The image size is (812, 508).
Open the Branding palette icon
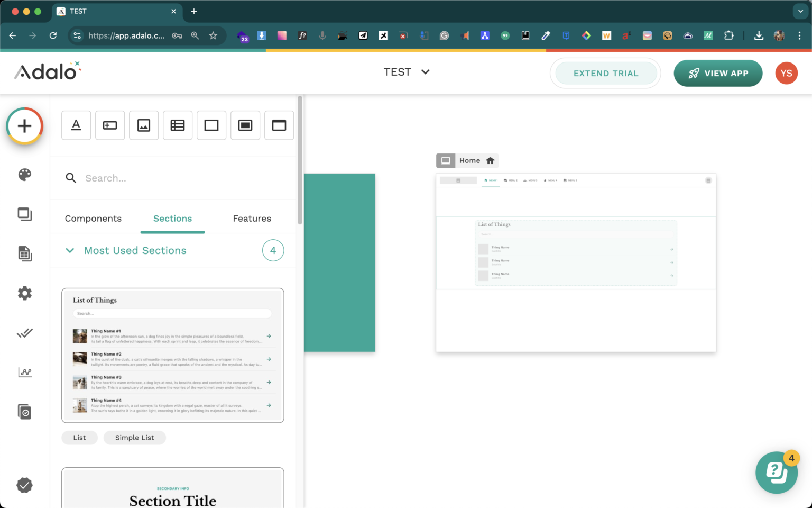pyautogui.click(x=24, y=175)
